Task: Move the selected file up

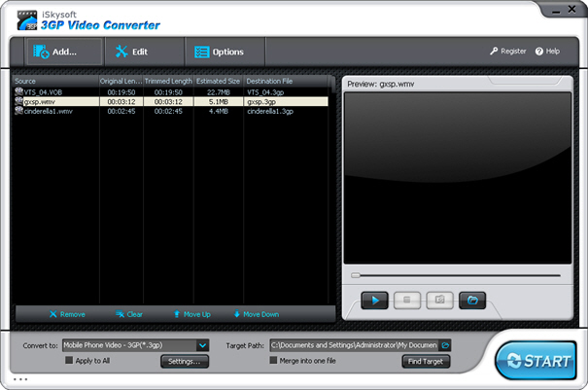Action: [191, 314]
